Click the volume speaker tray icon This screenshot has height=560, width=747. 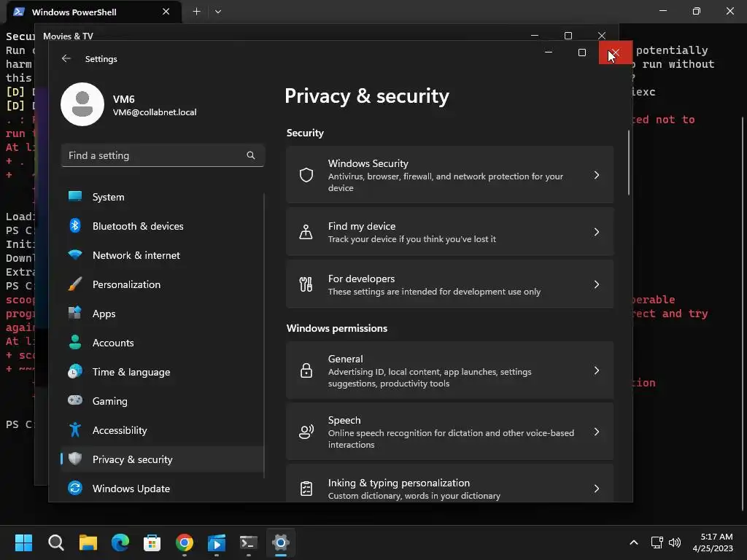coord(675,542)
